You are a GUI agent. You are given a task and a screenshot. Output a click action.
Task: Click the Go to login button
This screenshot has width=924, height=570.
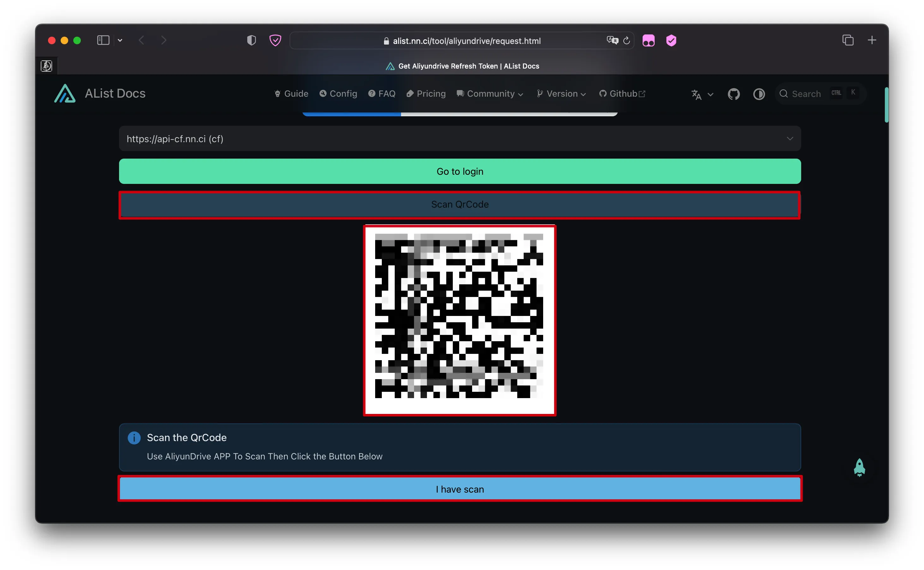tap(459, 172)
